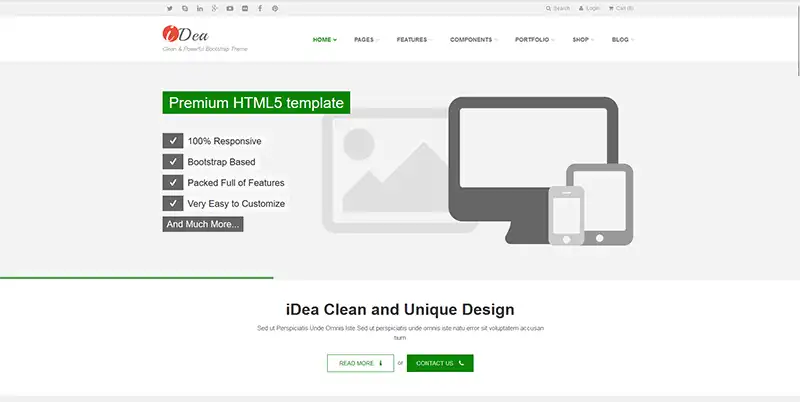Expand the Pages dropdown menu
This screenshot has width=800, height=402.
(x=366, y=40)
